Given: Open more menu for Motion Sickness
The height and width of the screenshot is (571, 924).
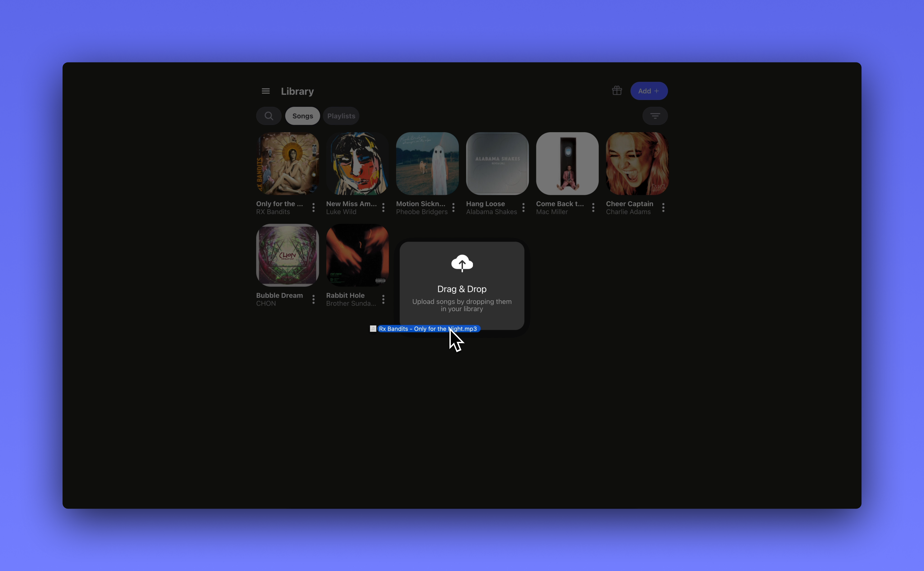Looking at the screenshot, I should point(453,207).
